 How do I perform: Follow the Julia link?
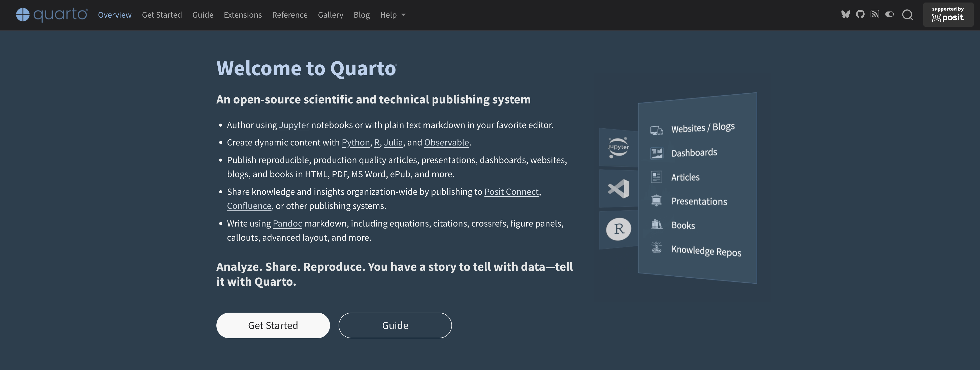coord(393,143)
